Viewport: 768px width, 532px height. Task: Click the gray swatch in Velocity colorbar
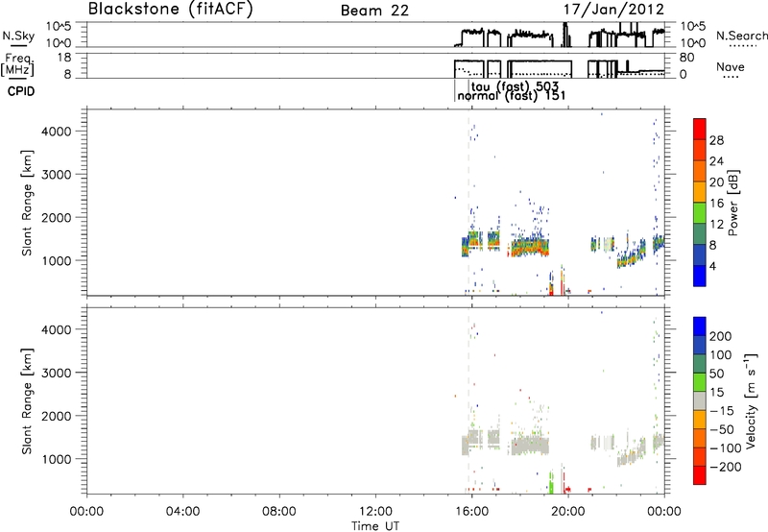700,400
